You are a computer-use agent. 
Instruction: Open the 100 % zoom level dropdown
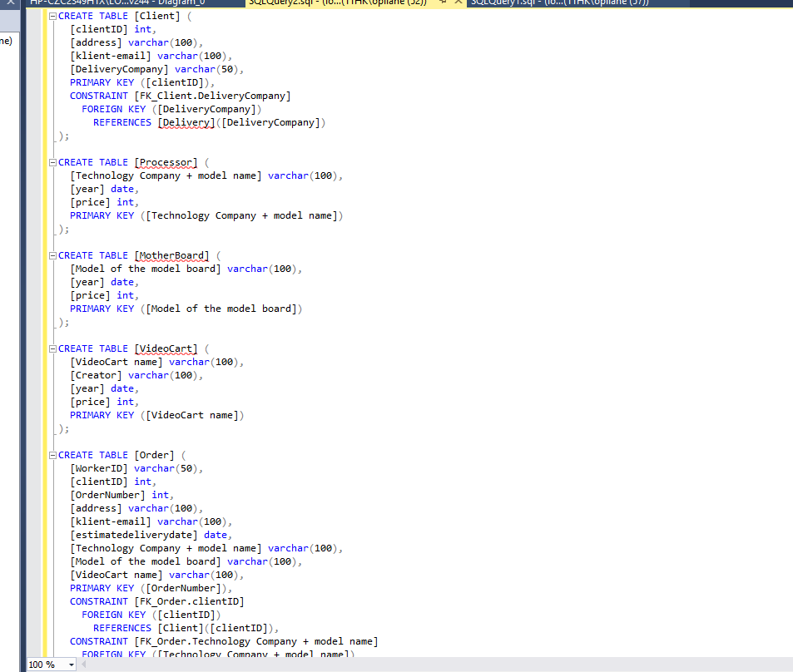pos(71,665)
